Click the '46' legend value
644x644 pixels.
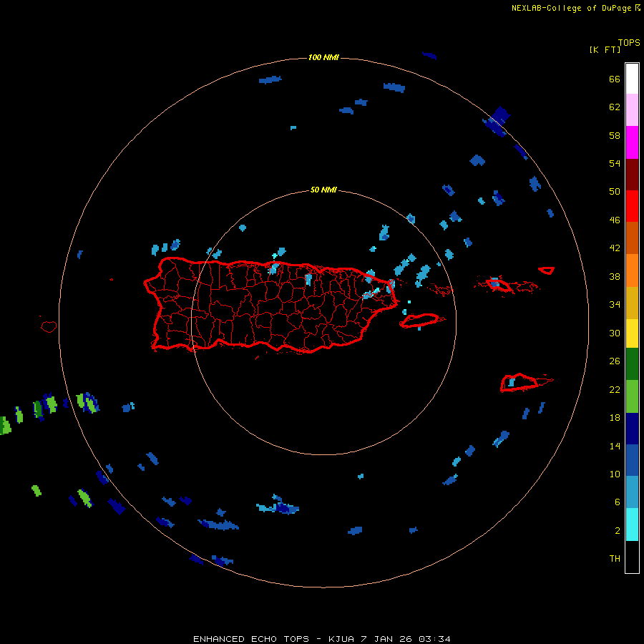(x=615, y=220)
